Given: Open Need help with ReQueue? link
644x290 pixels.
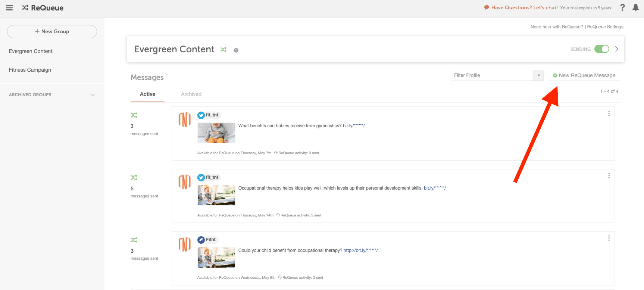Looking at the screenshot, I should 557,27.
